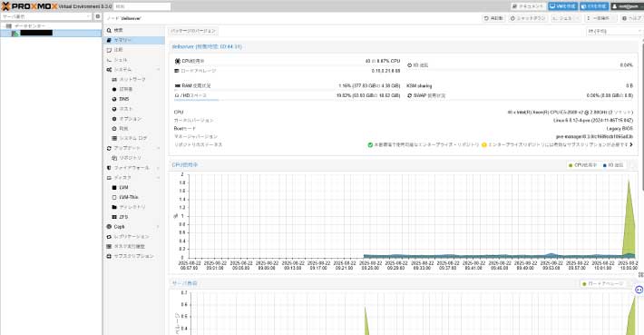Open the Notes (注釈) menu item
The width and height of the screenshot is (644, 335).
tap(134, 50)
